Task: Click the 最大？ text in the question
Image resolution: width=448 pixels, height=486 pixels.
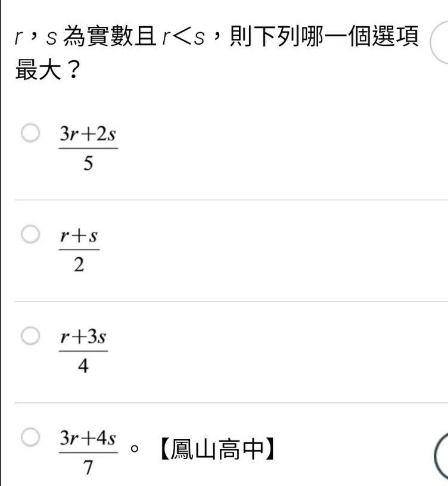Action: 48,70
